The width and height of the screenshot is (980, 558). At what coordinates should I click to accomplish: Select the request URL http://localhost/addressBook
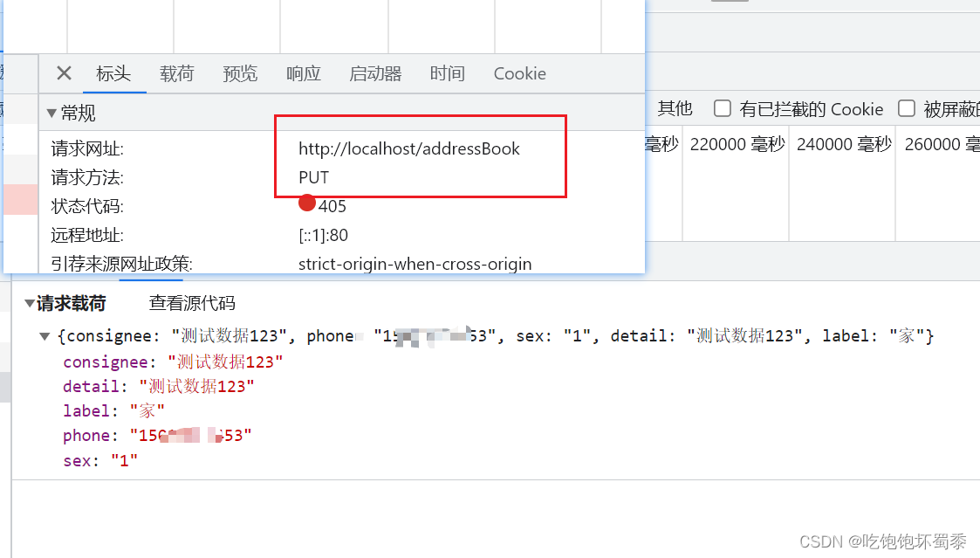click(409, 148)
